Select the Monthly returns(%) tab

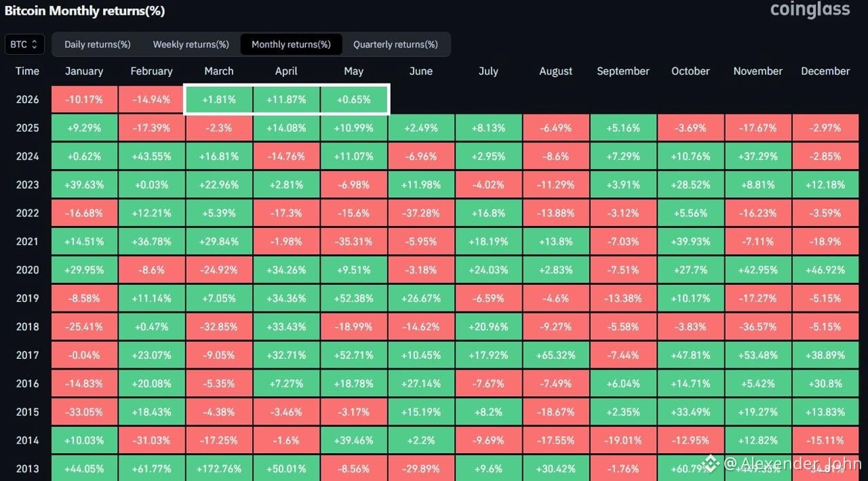pyautogui.click(x=292, y=44)
